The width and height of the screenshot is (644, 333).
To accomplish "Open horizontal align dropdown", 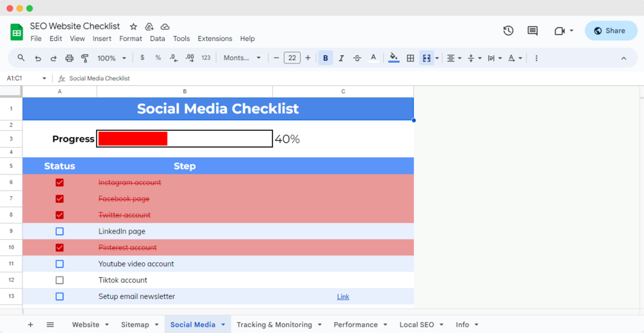I will pyautogui.click(x=454, y=58).
